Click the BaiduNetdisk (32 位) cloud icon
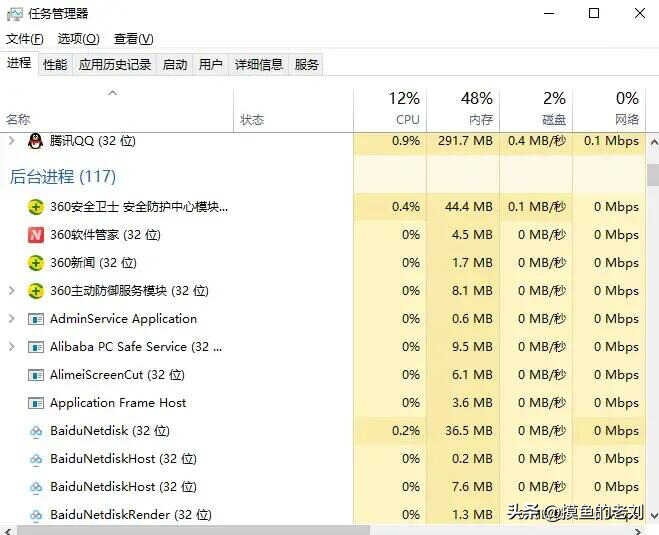The width and height of the screenshot is (659, 535). point(36,431)
